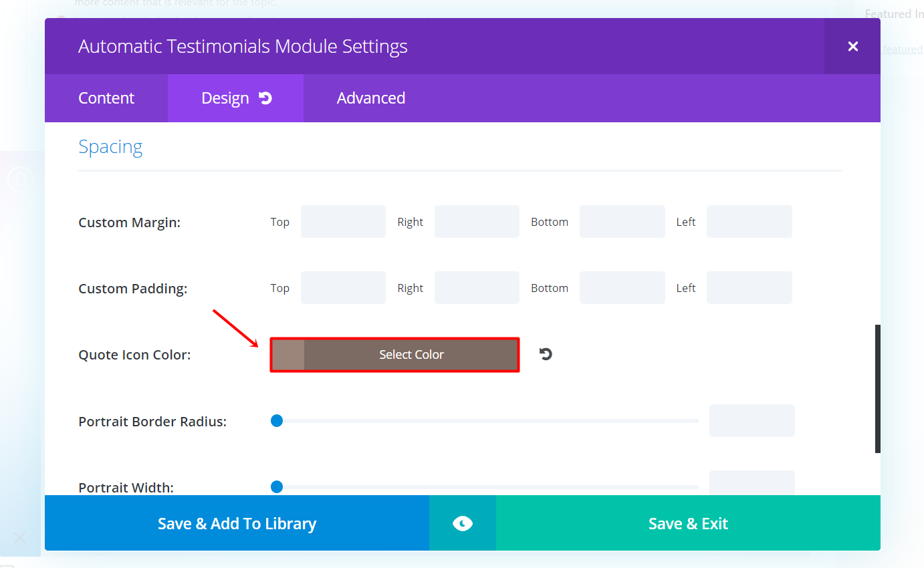
Task: Focus the Custom Margin Left field
Action: click(749, 222)
